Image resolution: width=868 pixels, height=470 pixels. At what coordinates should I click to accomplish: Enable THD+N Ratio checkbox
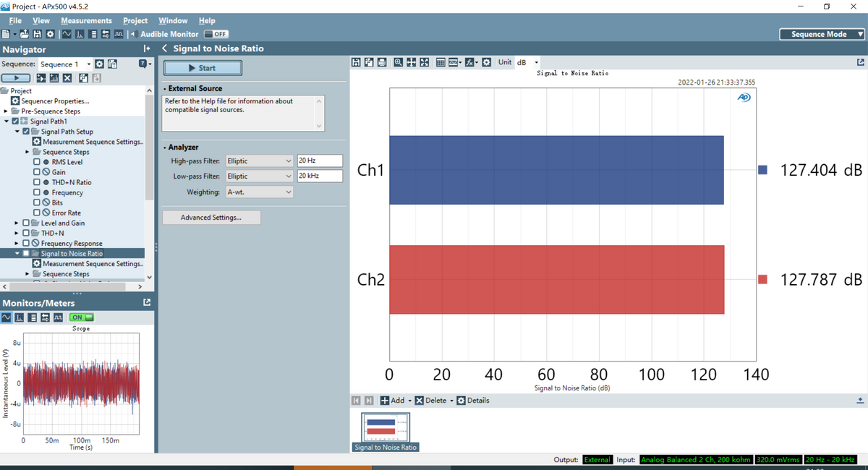36,182
